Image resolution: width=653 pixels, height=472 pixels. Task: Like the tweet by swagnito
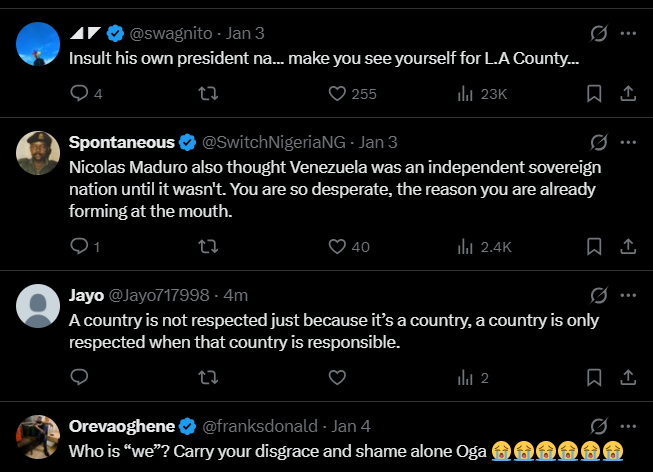[x=337, y=94]
